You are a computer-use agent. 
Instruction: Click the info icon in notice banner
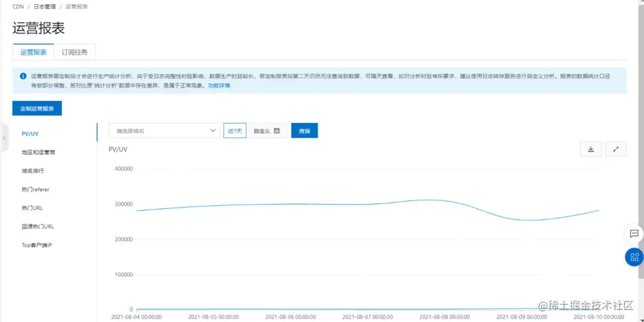[x=23, y=76]
